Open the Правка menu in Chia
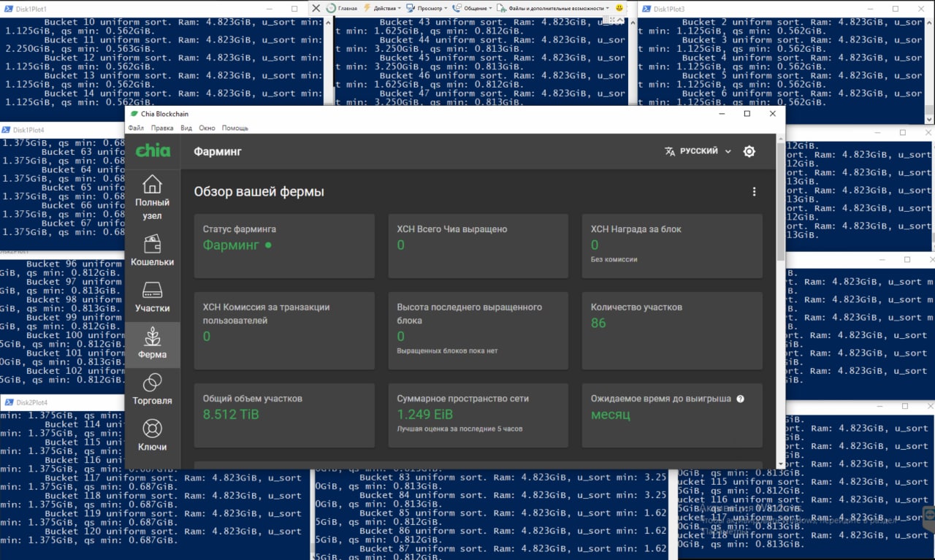The height and width of the screenshot is (560, 935). coord(162,128)
